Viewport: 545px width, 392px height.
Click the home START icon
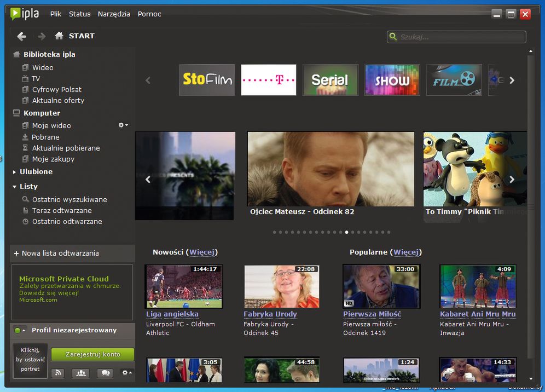coord(59,36)
